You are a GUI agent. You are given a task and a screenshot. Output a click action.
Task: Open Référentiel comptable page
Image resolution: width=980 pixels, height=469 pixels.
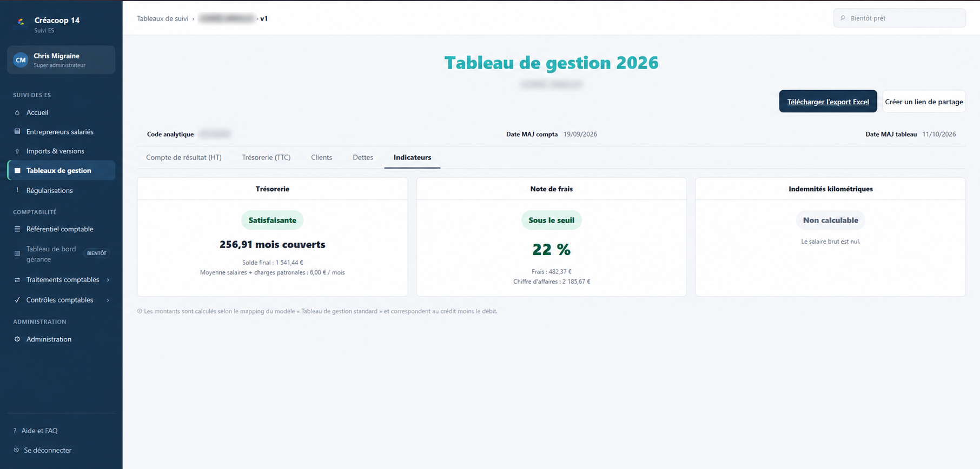click(61, 229)
